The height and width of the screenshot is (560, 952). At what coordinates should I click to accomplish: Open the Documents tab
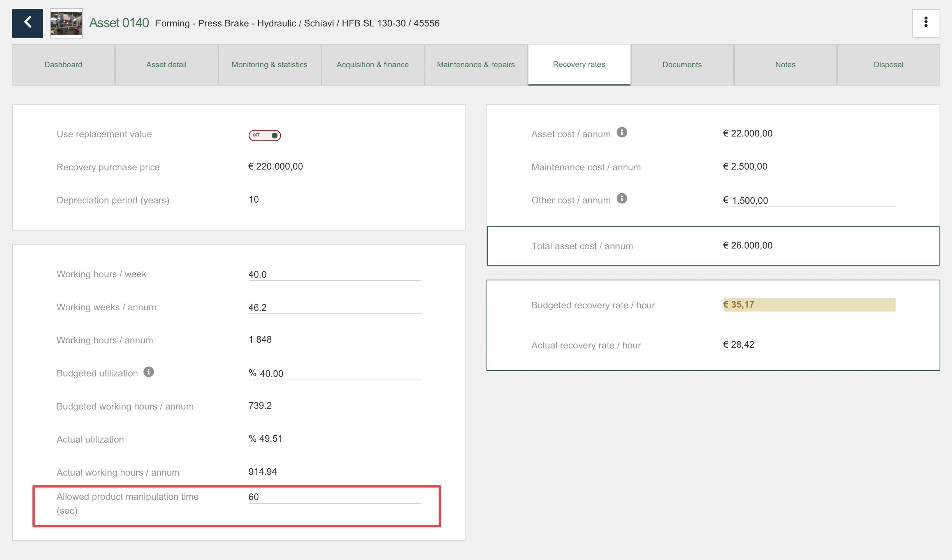[x=682, y=65]
